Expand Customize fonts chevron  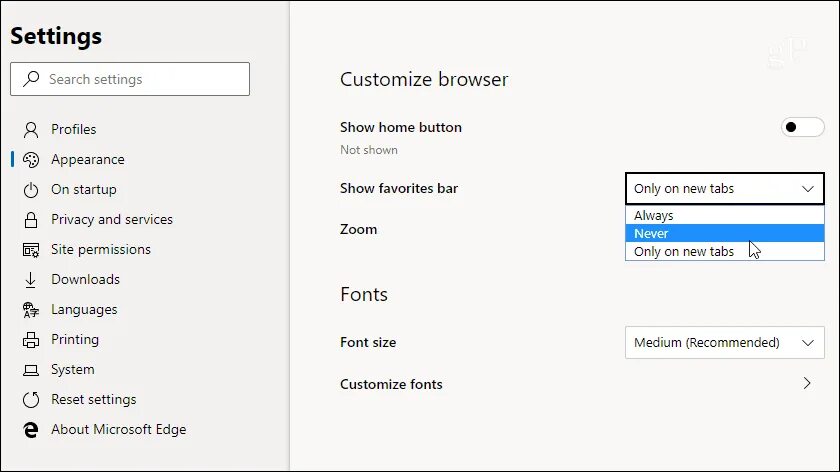point(807,384)
